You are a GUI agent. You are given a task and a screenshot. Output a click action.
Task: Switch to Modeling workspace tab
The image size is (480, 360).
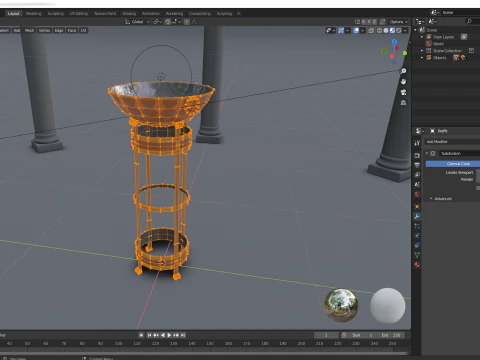[x=33, y=14]
